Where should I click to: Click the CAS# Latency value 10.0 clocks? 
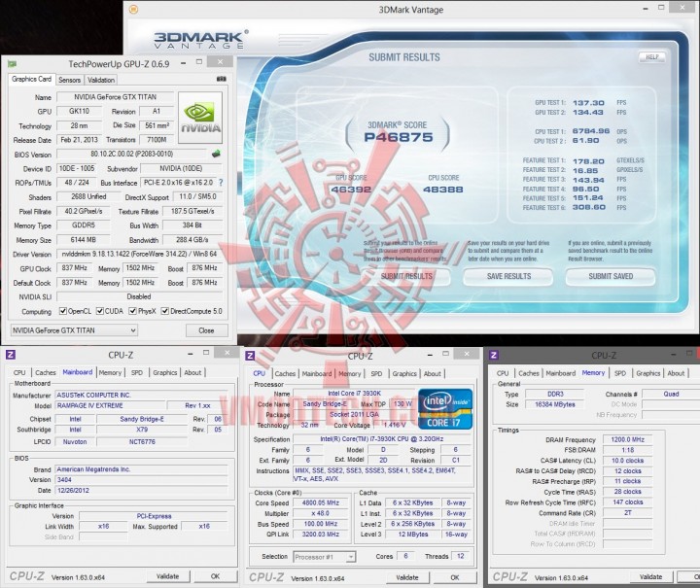tap(628, 461)
